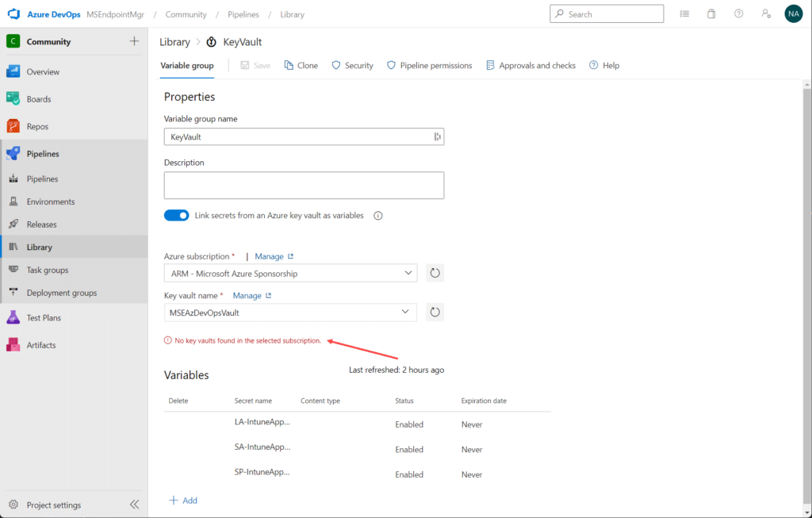This screenshot has height=518, width=812.
Task: Click the Variable group name field
Action: click(x=304, y=136)
